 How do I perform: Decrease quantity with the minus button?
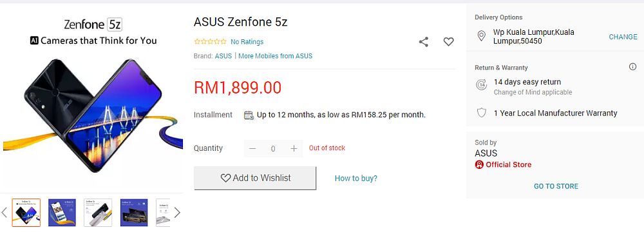tap(252, 148)
